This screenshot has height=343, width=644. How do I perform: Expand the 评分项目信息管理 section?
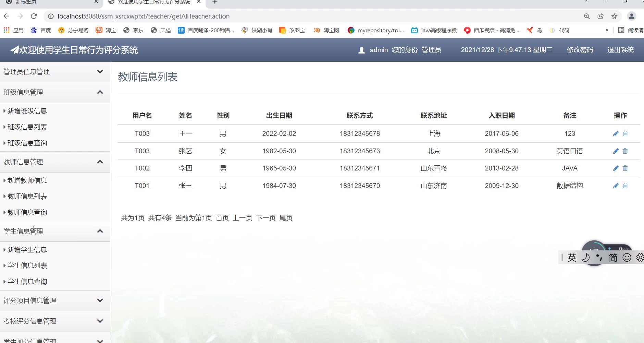[55, 300]
